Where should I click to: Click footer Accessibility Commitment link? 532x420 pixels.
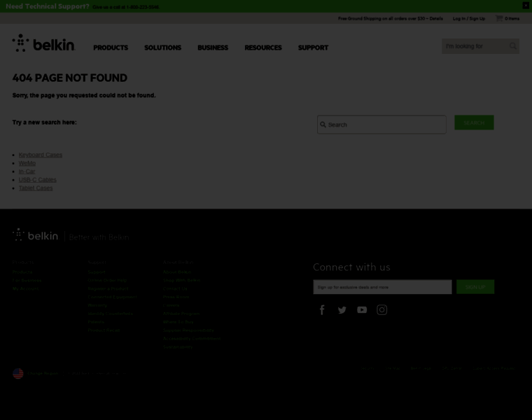[x=192, y=339]
